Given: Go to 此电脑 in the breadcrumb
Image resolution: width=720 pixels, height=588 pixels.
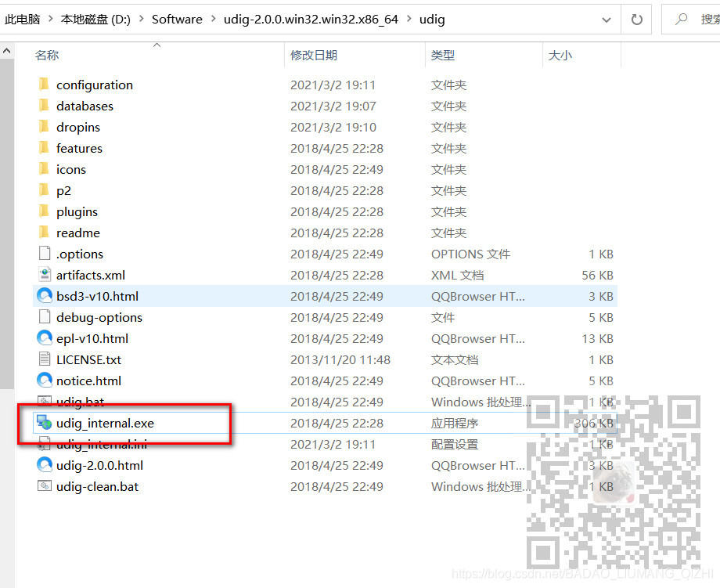Looking at the screenshot, I should pos(23,20).
